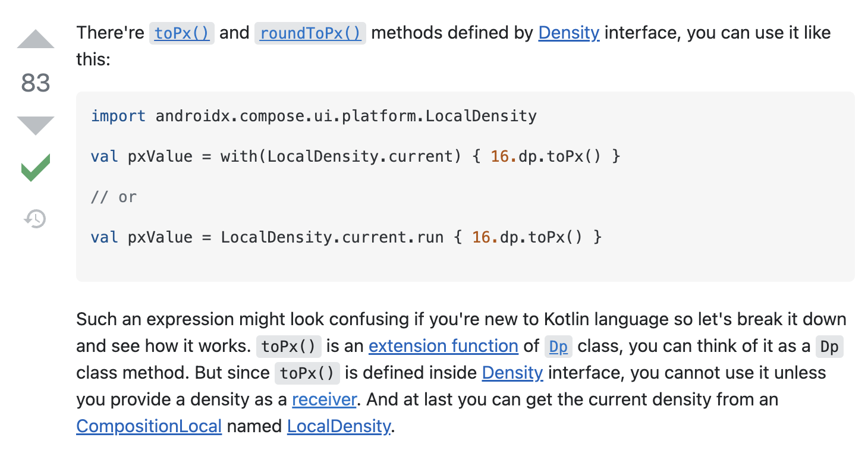Open the toPx() link in first sentence

point(181,33)
